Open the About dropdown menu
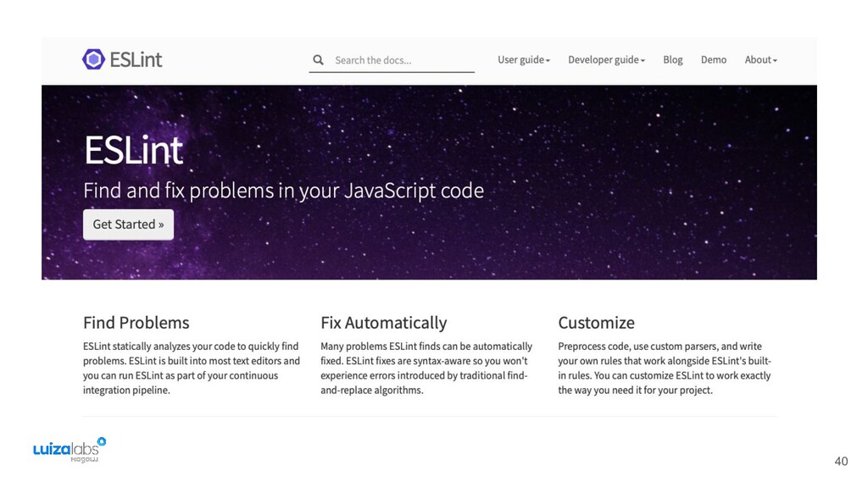The width and height of the screenshot is (868, 488). point(760,60)
